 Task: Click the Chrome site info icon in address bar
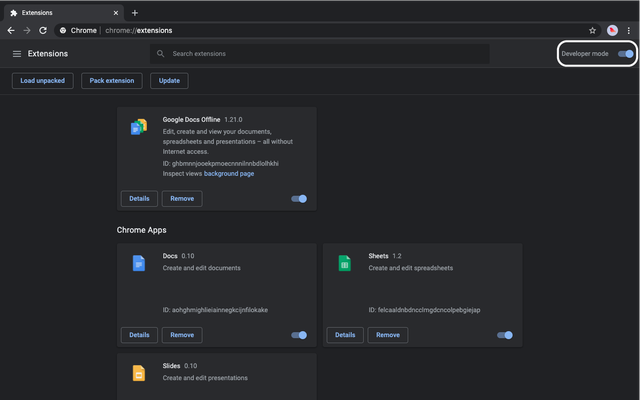click(63, 31)
